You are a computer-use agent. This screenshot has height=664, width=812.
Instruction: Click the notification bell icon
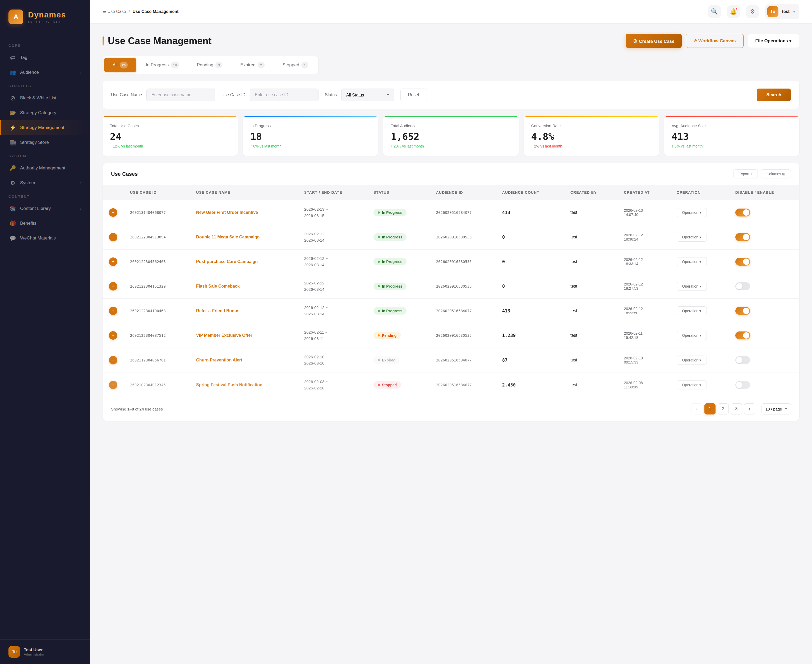[x=733, y=11]
